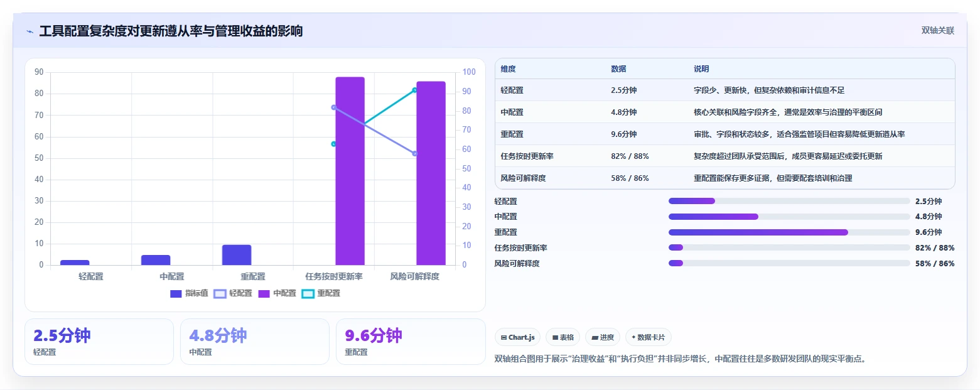Click the 风险可解释度 x-axis label under the chart

tap(415, 276)
